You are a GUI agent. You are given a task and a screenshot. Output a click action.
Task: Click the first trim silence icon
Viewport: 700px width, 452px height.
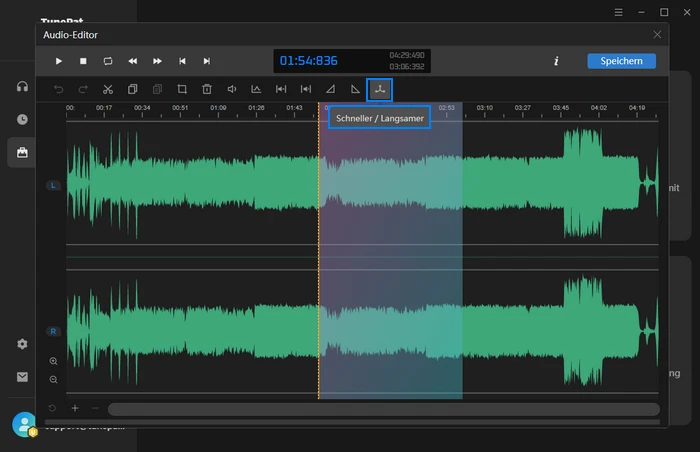pos(281,89)
